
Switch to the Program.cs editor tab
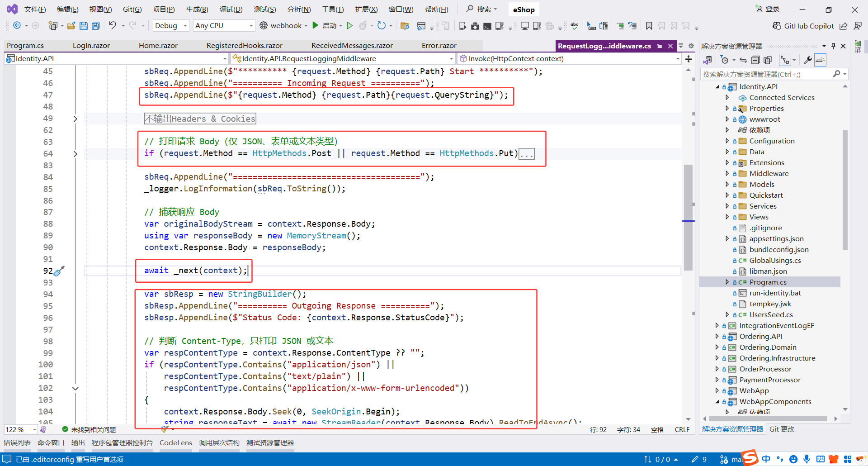[x=25, y=46]
